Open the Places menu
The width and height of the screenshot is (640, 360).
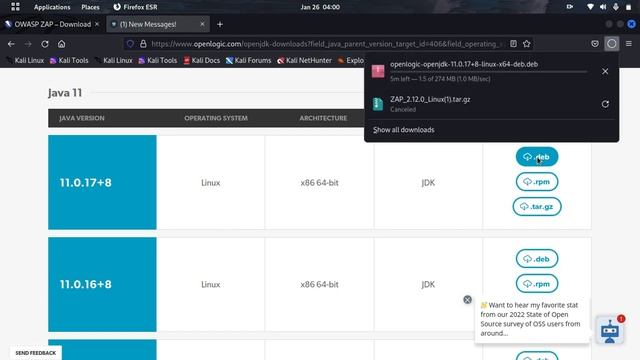[x=90, y=7]
